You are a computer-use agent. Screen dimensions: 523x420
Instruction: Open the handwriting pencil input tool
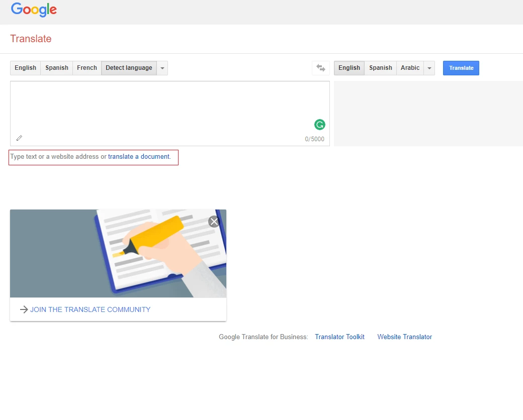click(x=19, y=138)
